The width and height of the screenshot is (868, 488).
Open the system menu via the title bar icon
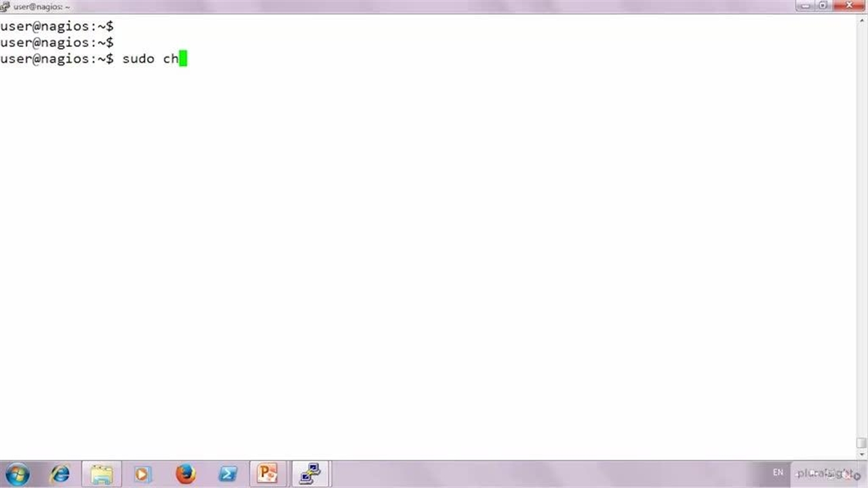pos(5,6)
